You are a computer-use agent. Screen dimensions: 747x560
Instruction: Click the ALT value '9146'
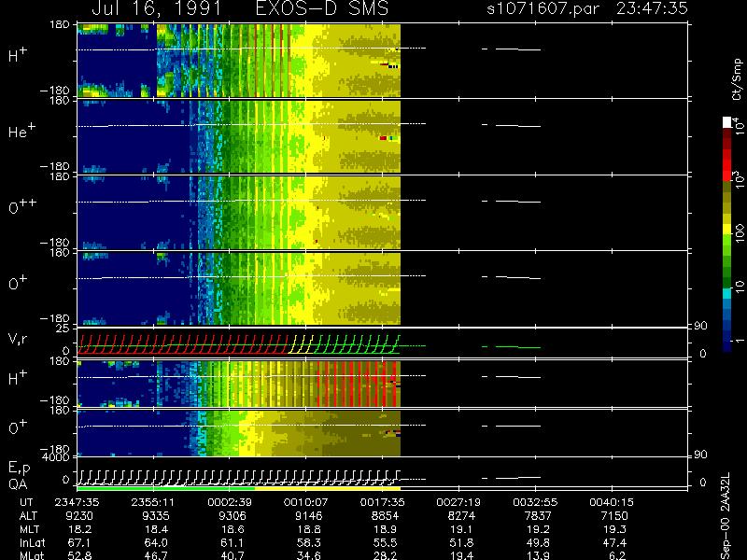point(309,516)
